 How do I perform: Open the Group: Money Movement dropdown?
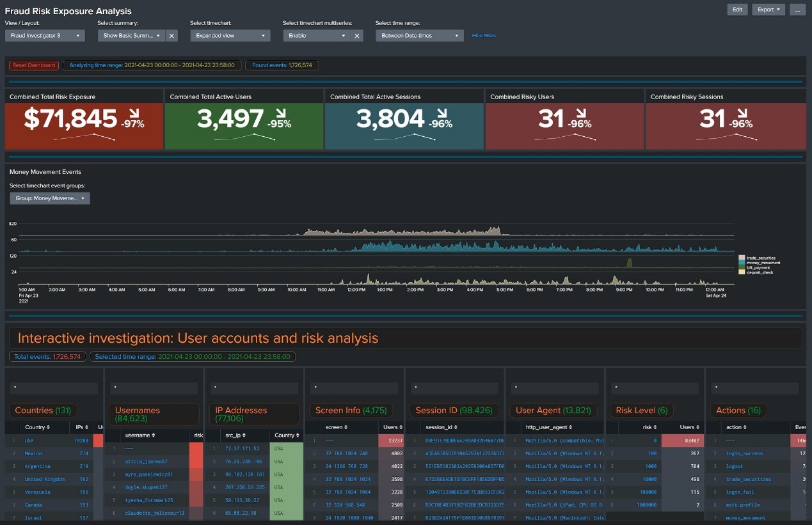tap(50, 198)
